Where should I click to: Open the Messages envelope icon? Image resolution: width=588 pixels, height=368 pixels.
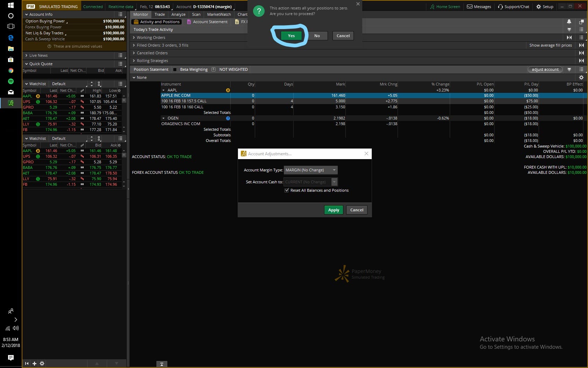[470, 7]
